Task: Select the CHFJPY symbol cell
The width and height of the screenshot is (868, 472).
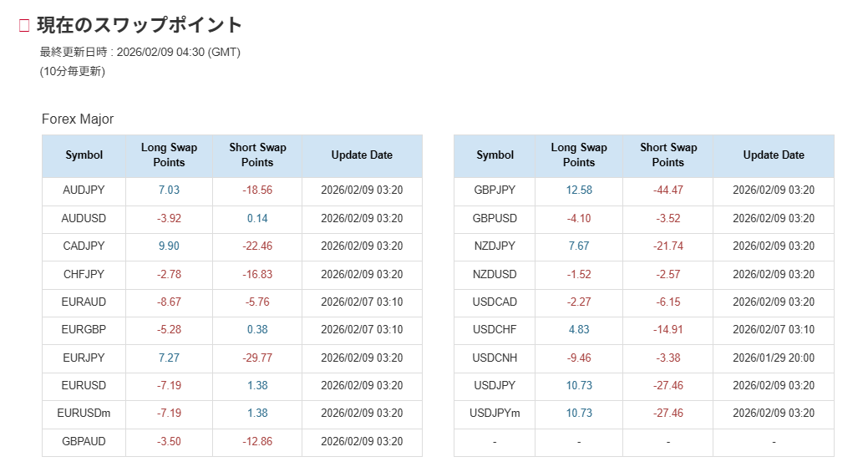Action: point(84,274)
